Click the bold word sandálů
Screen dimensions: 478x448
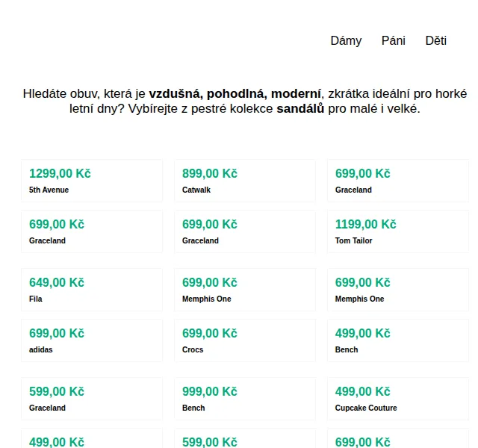[300, 108]
